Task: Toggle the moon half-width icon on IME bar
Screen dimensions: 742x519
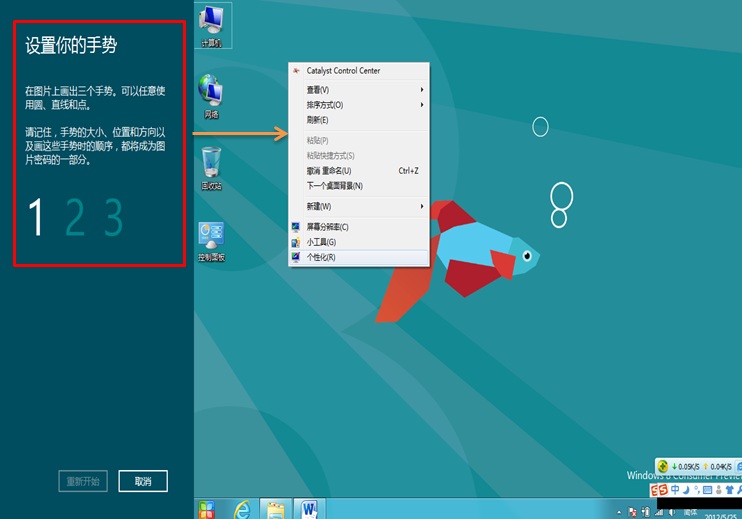Action: pos(686,490)
